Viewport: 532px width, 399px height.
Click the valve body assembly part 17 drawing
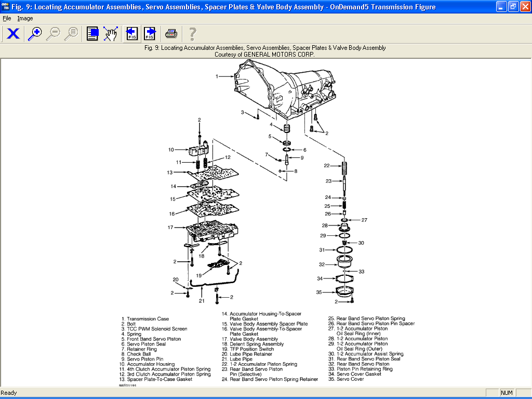tap(212, 231)
